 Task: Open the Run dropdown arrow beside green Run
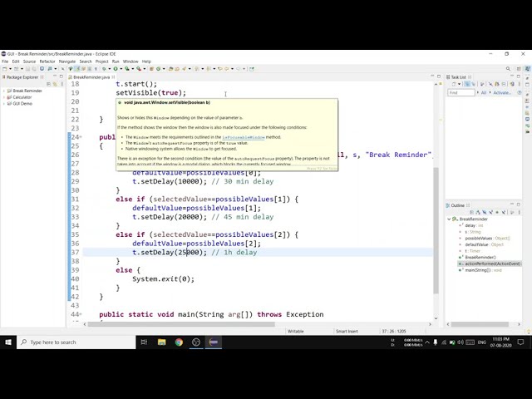pos(121,69)
